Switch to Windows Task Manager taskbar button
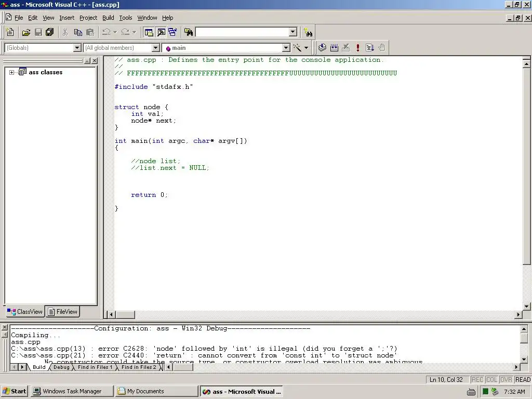 click(72, 391)
